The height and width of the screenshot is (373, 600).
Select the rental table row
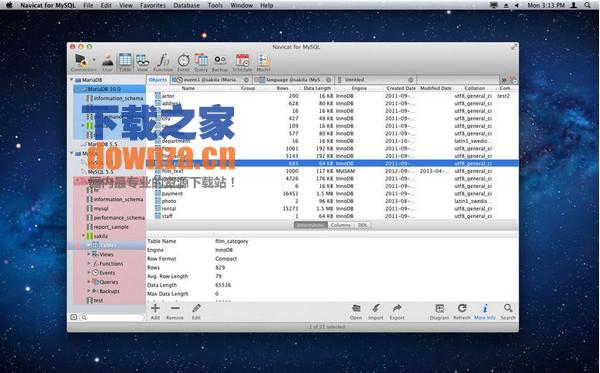332,208
